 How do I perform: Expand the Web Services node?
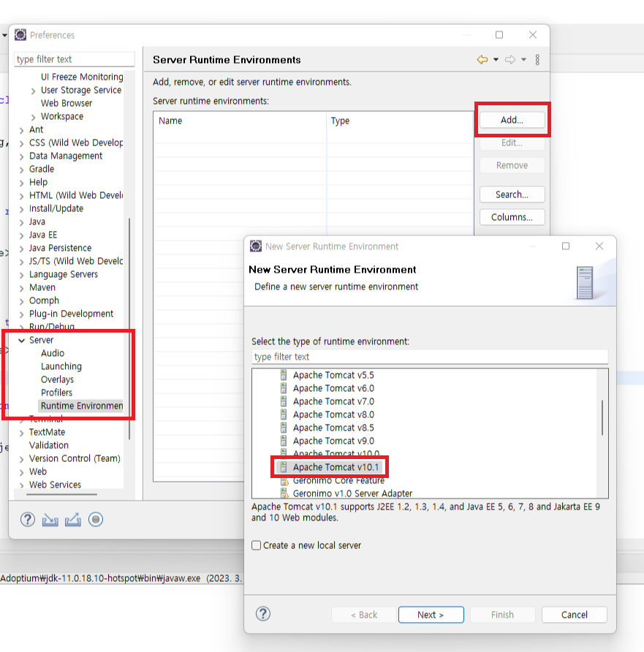(x=22, y=485)
